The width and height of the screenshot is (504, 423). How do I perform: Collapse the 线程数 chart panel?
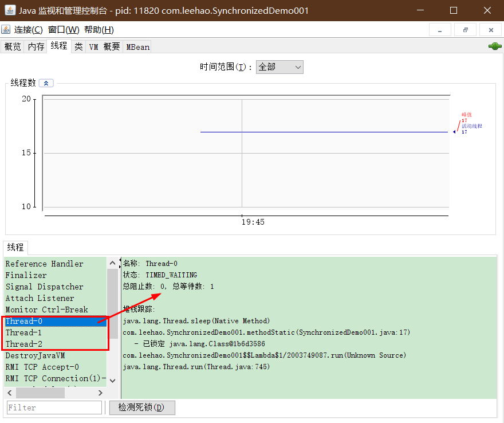[x=46, y=83]
